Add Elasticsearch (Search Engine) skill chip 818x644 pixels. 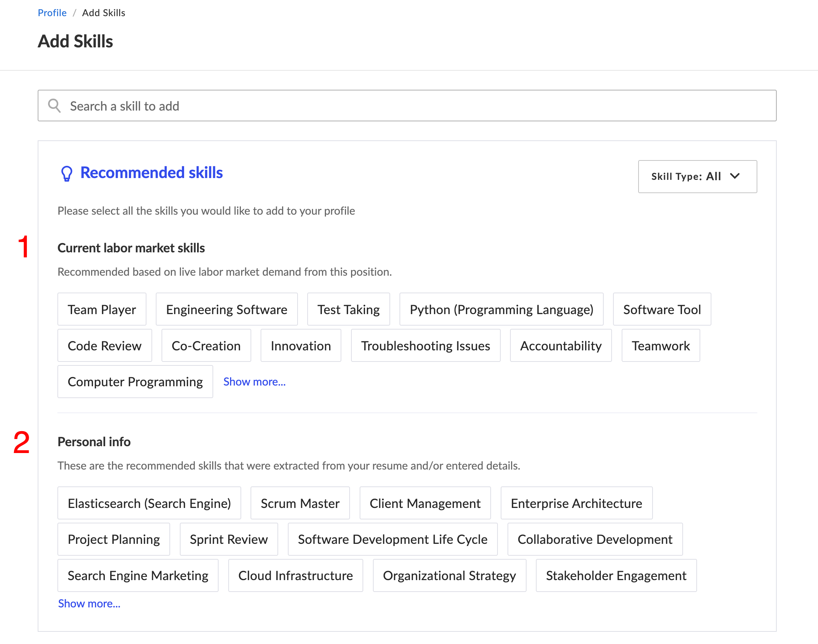pos(149,503)
